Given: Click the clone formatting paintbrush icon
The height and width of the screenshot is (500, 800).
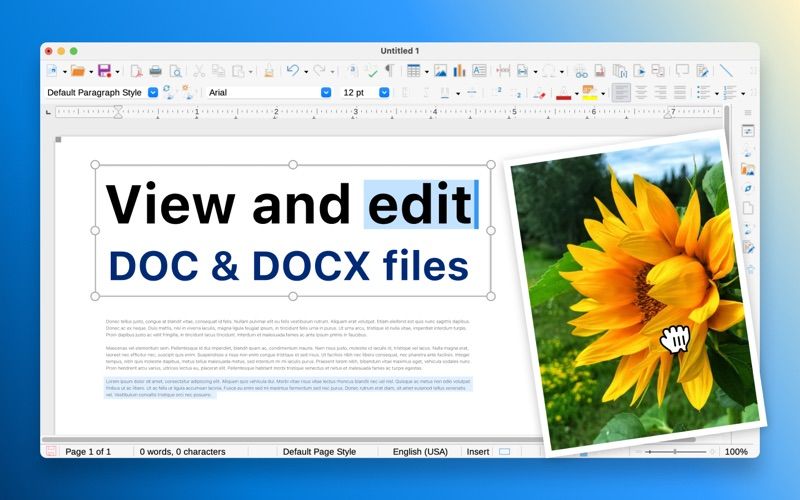Looking at the screenshot, I should coord(269,71).
